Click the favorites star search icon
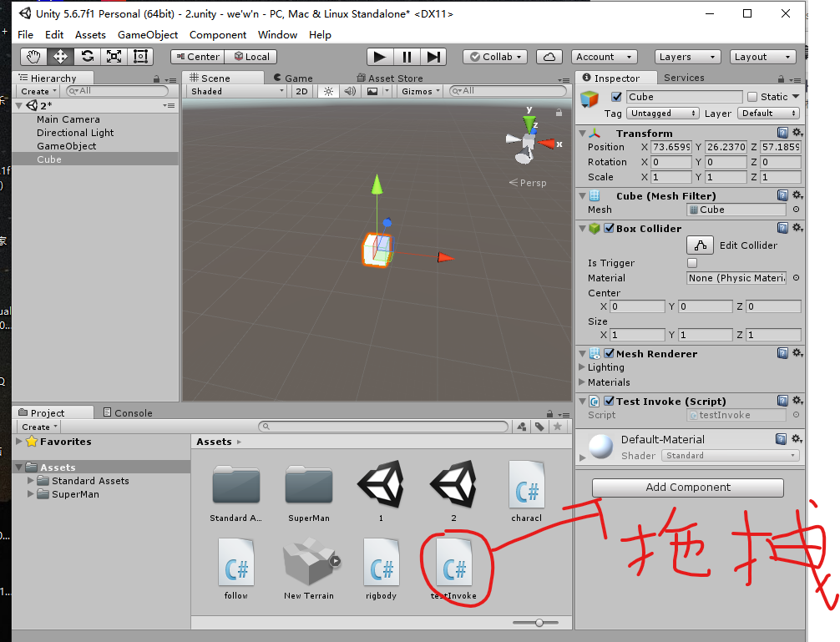Screen dimensions: 840x642 coord(558,427)
